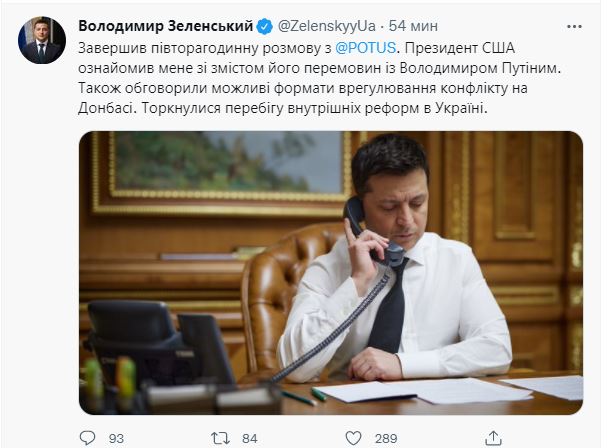Screen dimensions: 613x448
Task: Click the blue verified badge icon
Action: [265, 27]
